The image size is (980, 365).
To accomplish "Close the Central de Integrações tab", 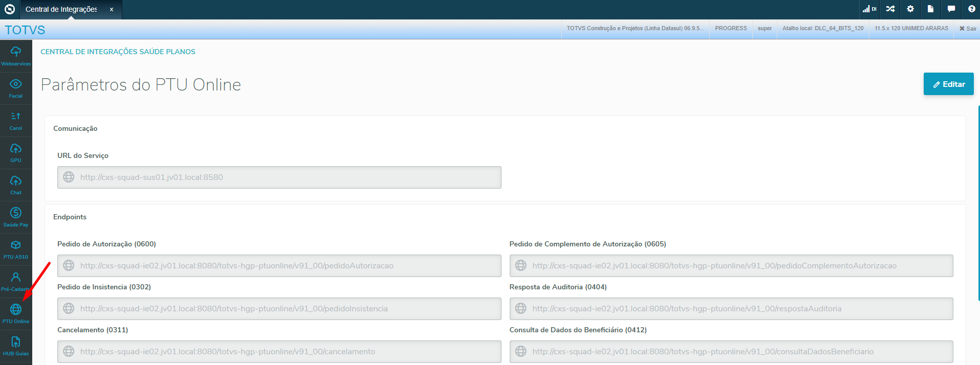I will click(112, 9).
